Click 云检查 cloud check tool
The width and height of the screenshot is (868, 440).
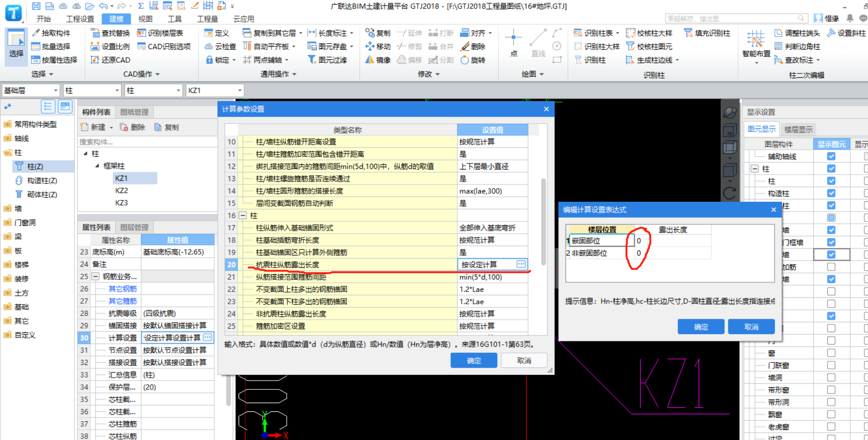coord(221,46)
